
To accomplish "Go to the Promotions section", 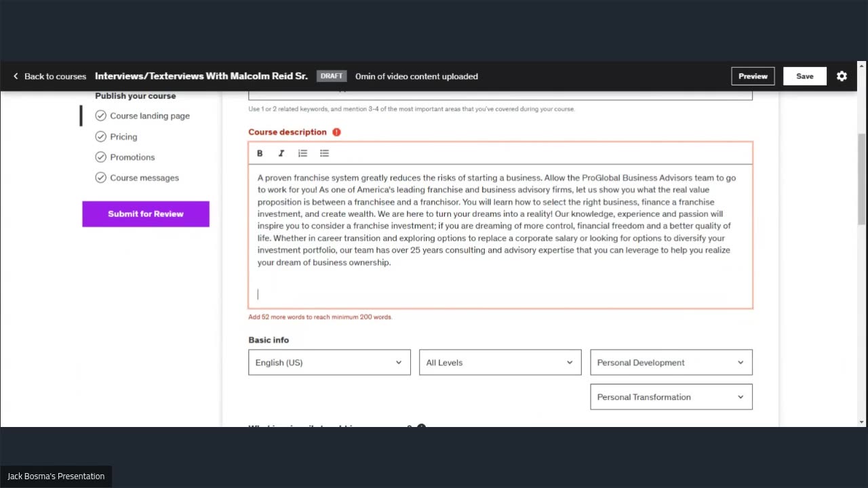I will (x=132, y=157).
